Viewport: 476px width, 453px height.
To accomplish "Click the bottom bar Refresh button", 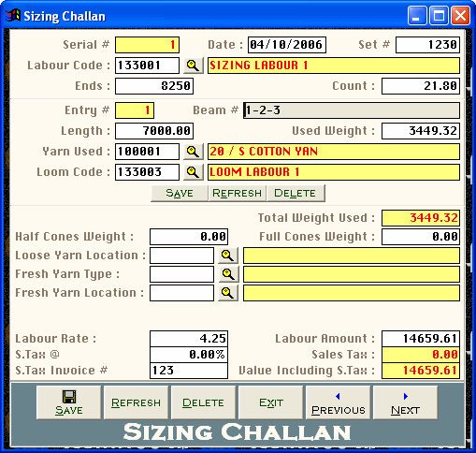I will pyautogui.click(x=137, y=402).
